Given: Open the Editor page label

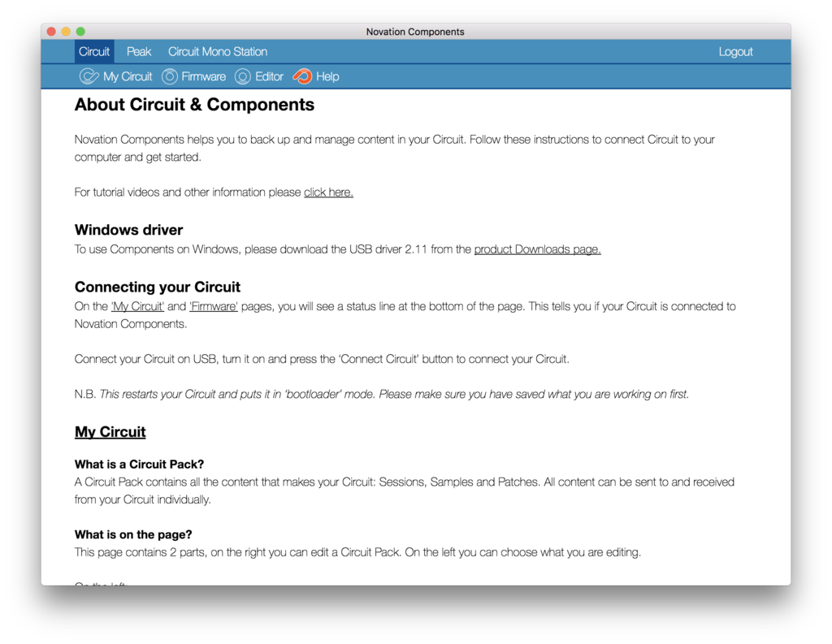Looking at the screenshot, I should click(269, 76).
